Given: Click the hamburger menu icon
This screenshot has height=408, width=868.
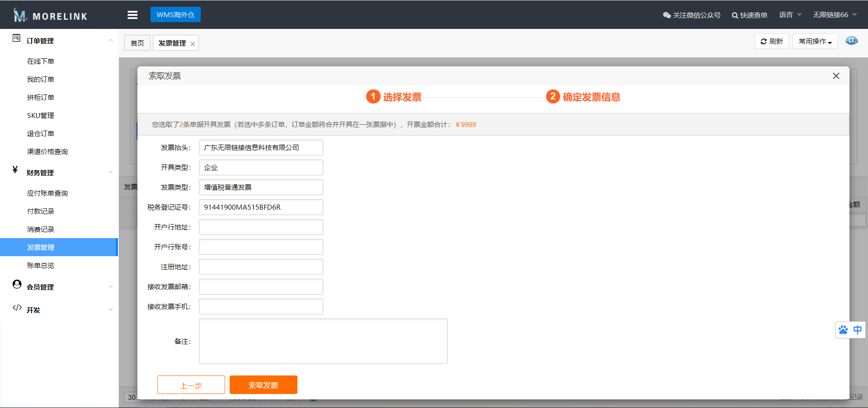Looking at the screenshot, I should [132, 15].
